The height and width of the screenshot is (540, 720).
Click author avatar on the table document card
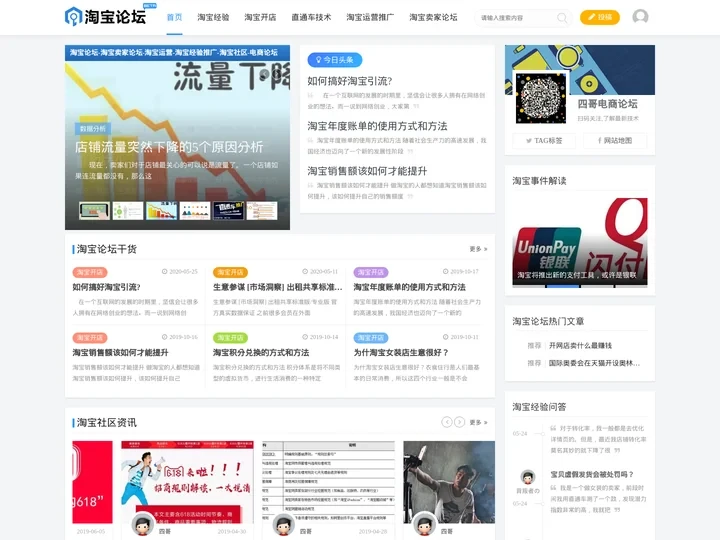pos(284,524)
